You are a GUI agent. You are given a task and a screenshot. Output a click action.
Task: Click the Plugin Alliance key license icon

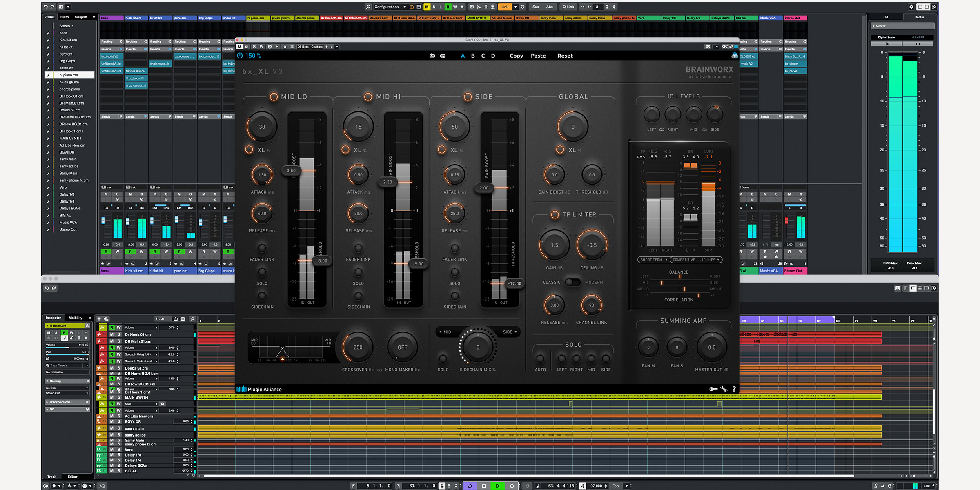713,389
